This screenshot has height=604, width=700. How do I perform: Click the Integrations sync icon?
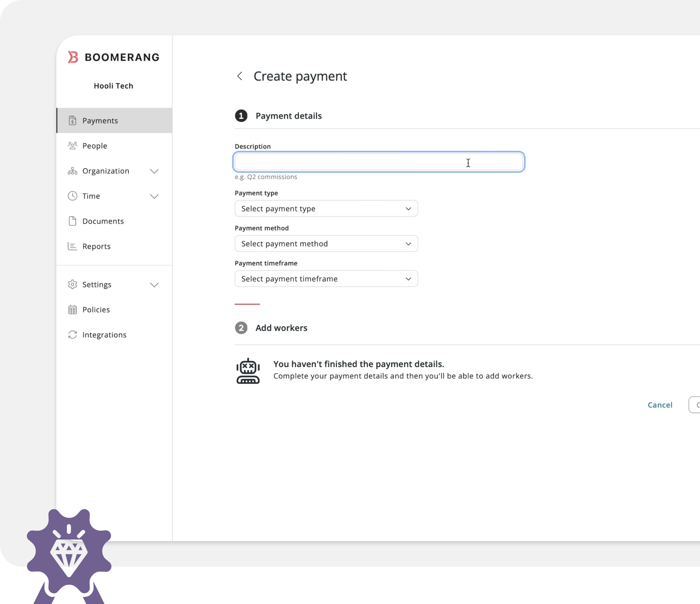(72, 335)
